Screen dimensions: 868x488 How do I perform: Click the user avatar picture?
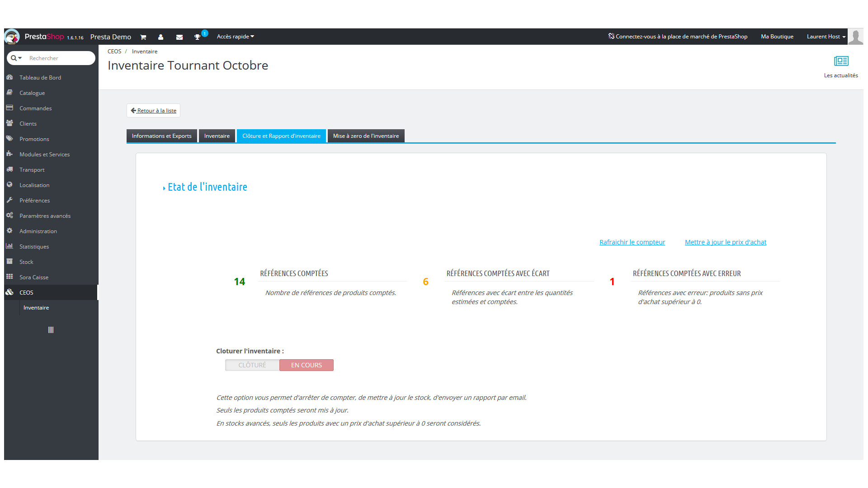[x=855, y=37]
